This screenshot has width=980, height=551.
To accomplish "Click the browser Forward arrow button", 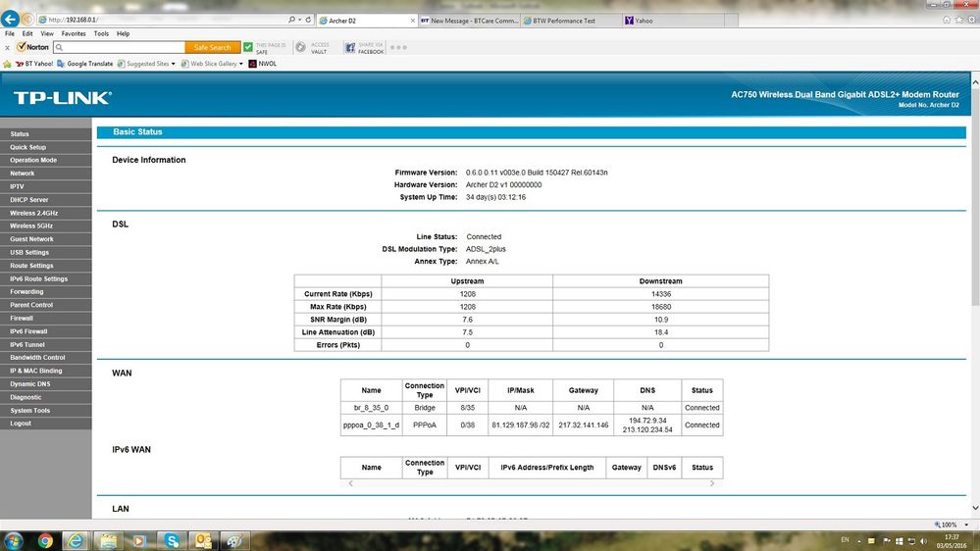I will coord(26,20).
